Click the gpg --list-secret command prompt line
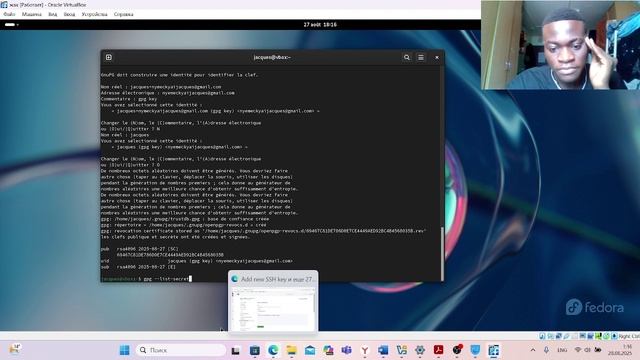This screenshot has width=640, height=360. click(x=146, y=279)
